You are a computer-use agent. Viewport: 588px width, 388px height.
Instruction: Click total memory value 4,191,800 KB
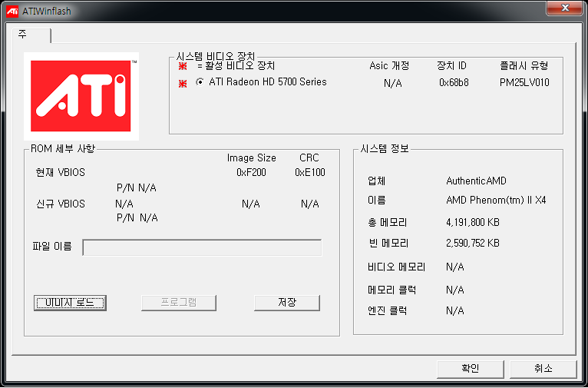(473, 223)
